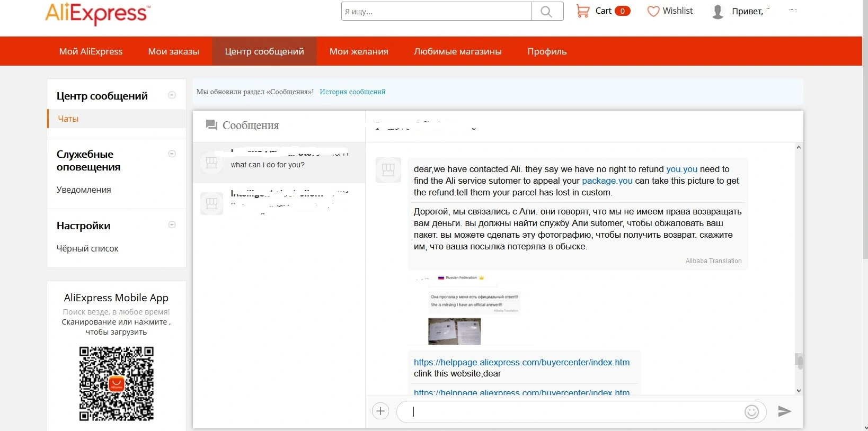
Task: Click the 'Центр сообщений' sidebar heading
Action: click(102, 96)
